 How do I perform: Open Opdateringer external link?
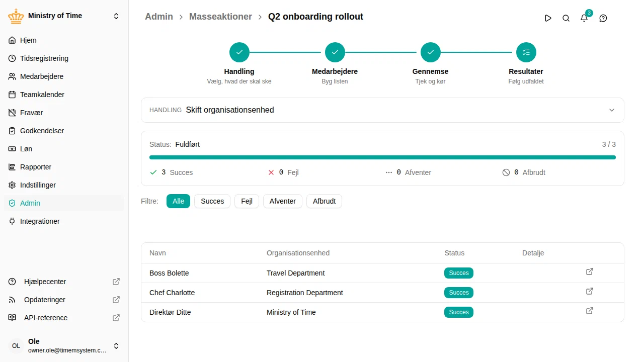64,300
